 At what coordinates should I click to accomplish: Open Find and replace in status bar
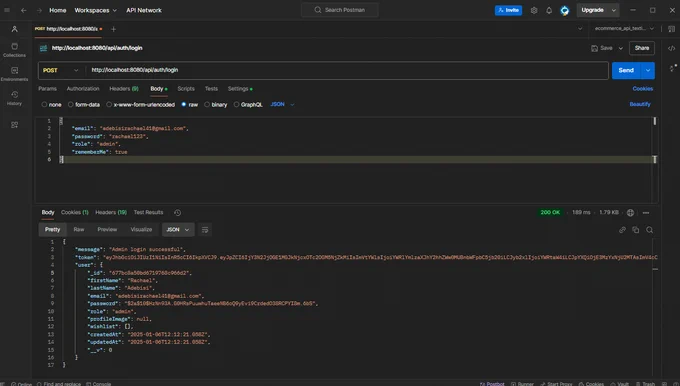pyautogui.click(x=59, y=384)
